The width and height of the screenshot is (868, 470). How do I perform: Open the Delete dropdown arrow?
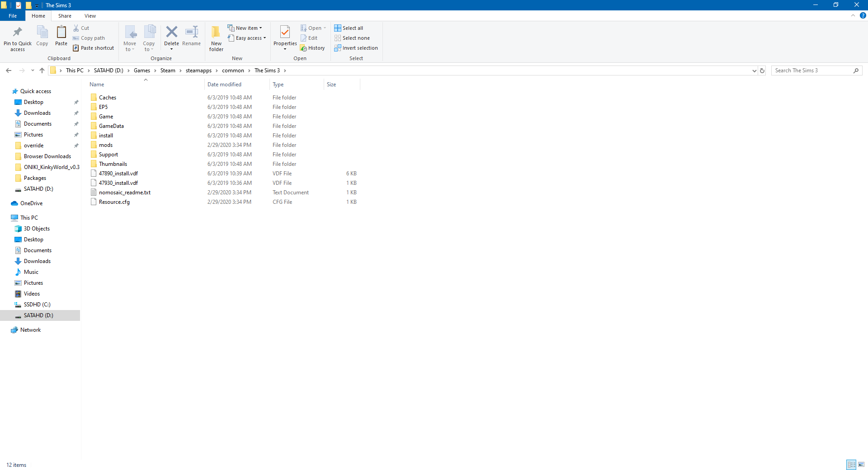(171, 49)
